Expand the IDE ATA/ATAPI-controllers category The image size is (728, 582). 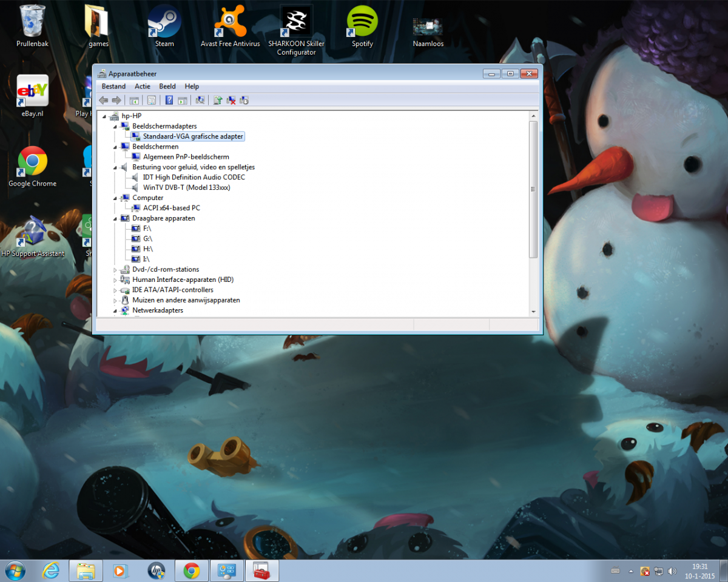tap(115, 290)
